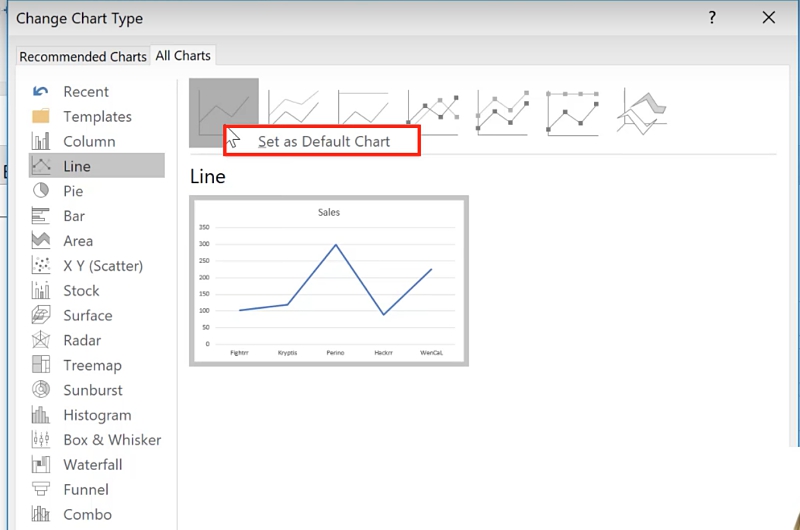Open the Templates folder category
Viewport: 800px width, 530px height.
pos(97,116)
